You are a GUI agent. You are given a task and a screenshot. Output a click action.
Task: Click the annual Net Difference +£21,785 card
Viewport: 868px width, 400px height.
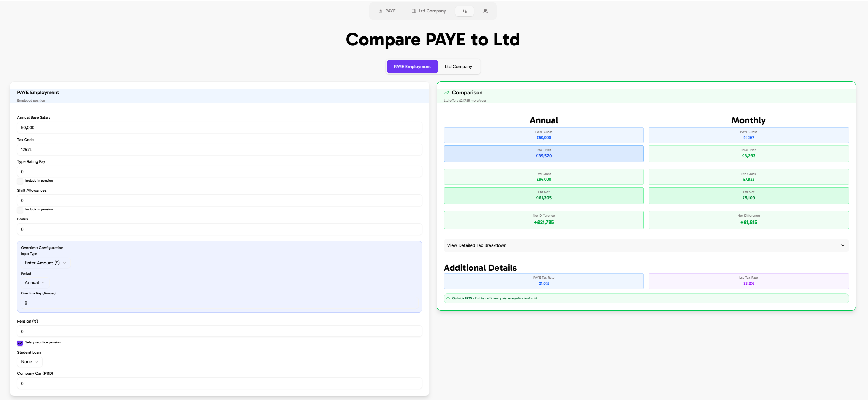(543, 220)
